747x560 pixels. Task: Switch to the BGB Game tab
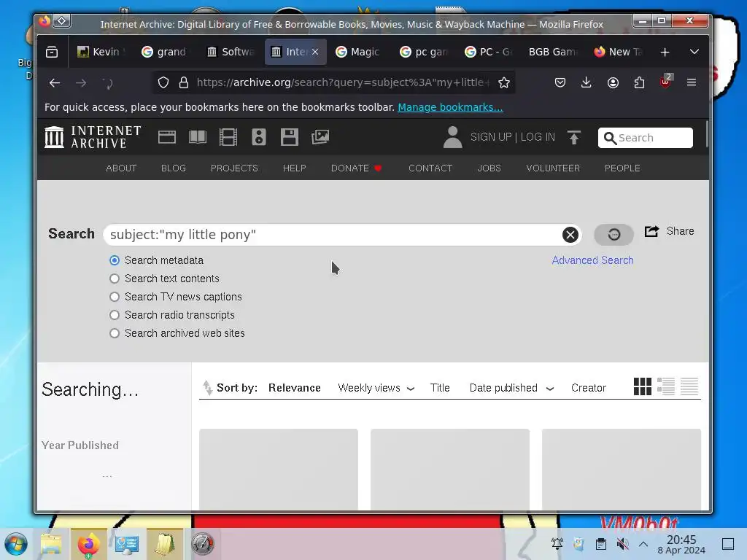coord(553,52)
